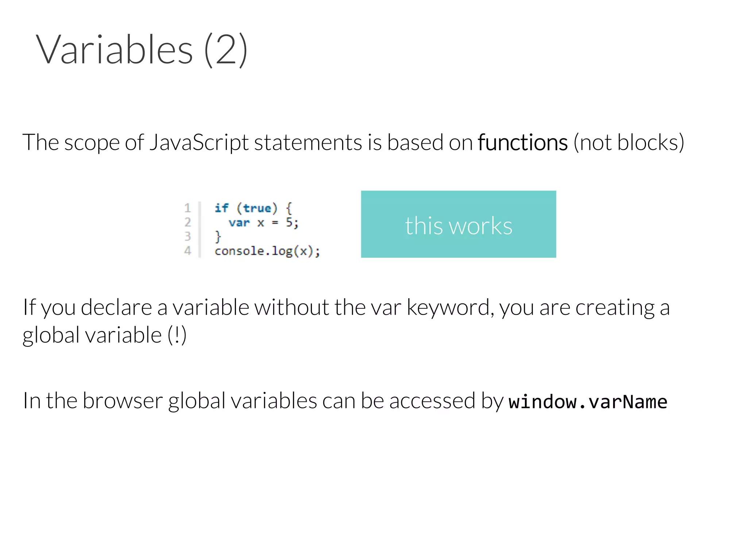Click the "Variables (2)" slide title

(142, 49)
